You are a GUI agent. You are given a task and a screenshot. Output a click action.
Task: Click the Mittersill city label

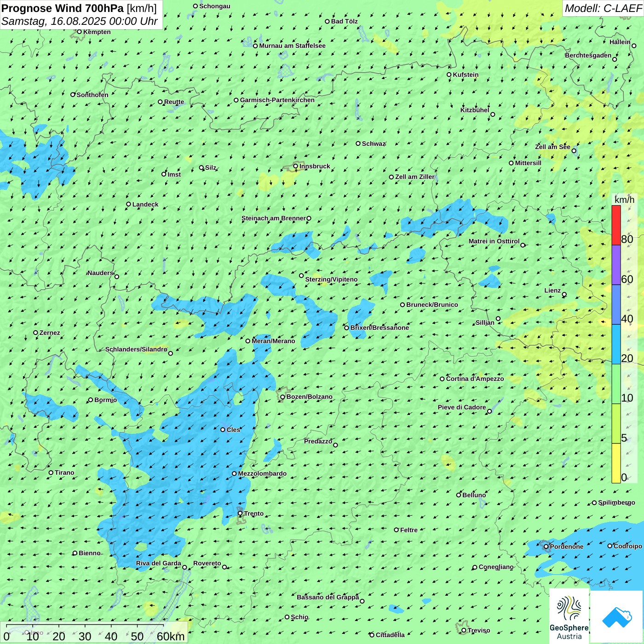[528, 163]
